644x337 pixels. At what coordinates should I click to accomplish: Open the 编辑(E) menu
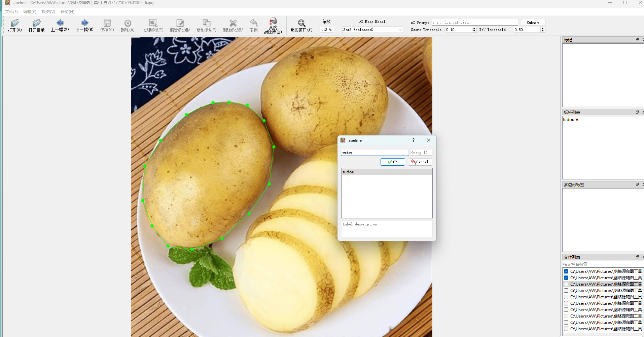(30, 12)
